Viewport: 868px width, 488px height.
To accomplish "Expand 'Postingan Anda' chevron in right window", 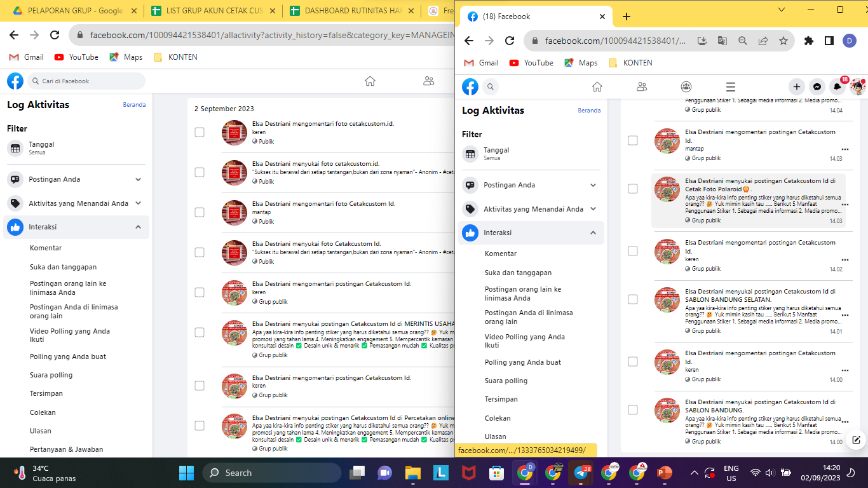I will pyautogui.click(x=593, y=185).
